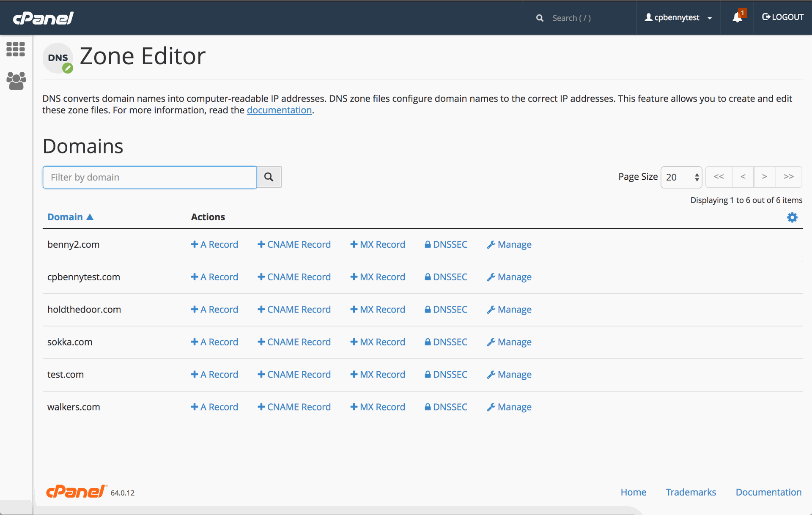Add a CNAME Record for benny2.com
Screen dimensions: 812x515
tap(294, 244)
